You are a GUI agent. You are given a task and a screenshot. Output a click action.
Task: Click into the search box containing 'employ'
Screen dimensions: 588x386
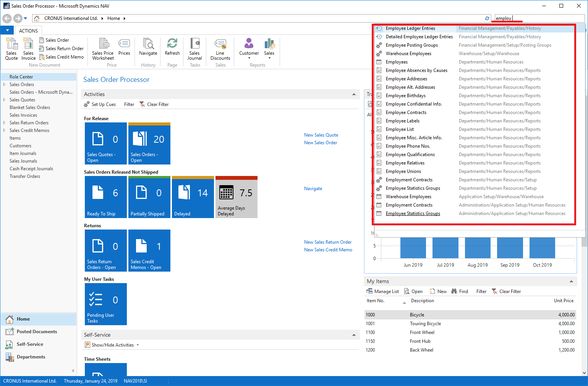tap(539, 18)
